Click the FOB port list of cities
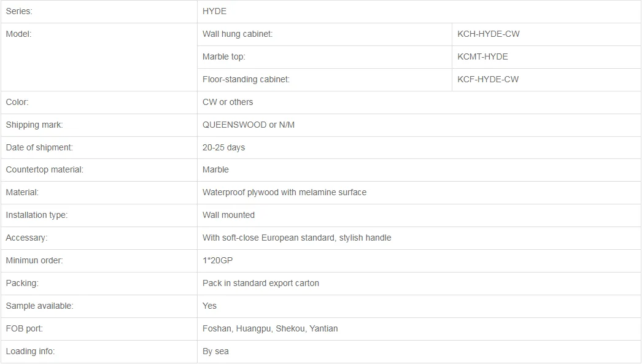This screenshot has height=364, width=642. [270, 329]
